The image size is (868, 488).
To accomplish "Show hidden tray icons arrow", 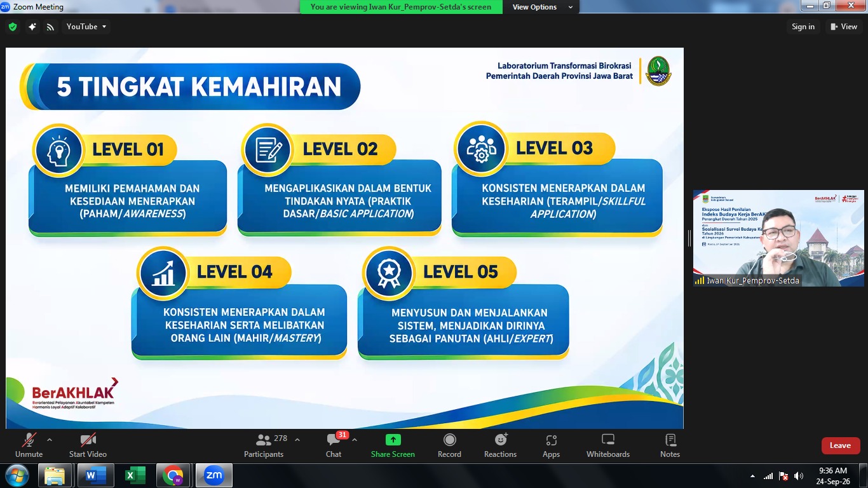I will pos(753,476).
